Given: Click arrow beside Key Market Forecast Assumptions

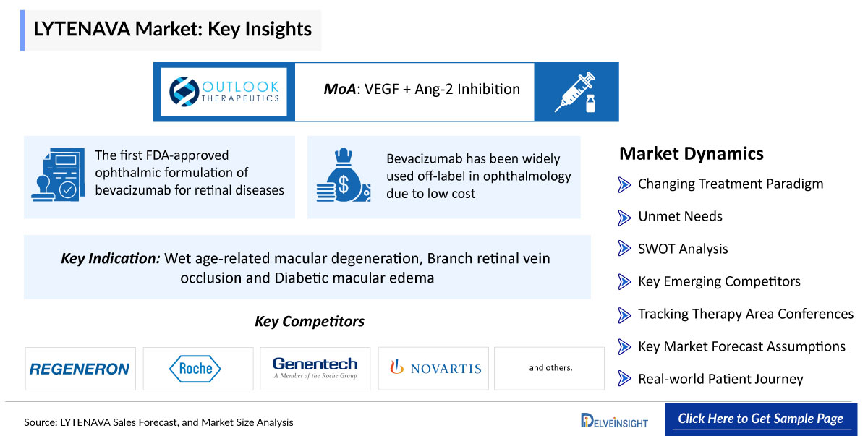Looking at the screenshot, I should click(x=624, y=347).
